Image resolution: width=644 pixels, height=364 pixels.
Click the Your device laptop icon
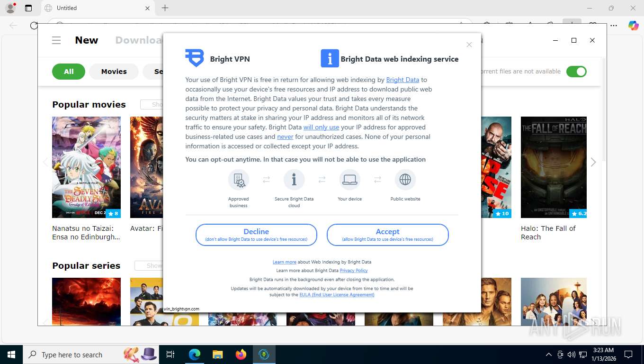(x=350, y=180)
